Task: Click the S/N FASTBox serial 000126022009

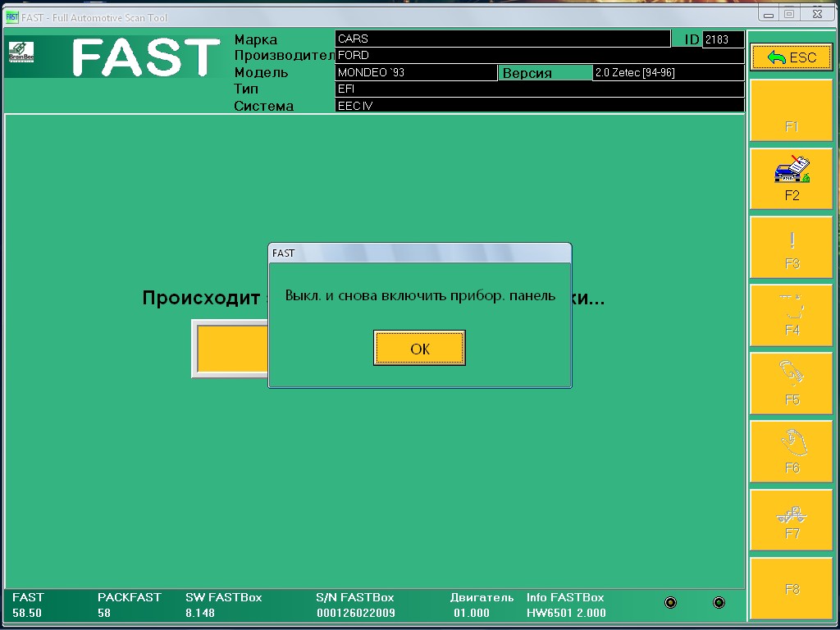Action: point(356,613)
